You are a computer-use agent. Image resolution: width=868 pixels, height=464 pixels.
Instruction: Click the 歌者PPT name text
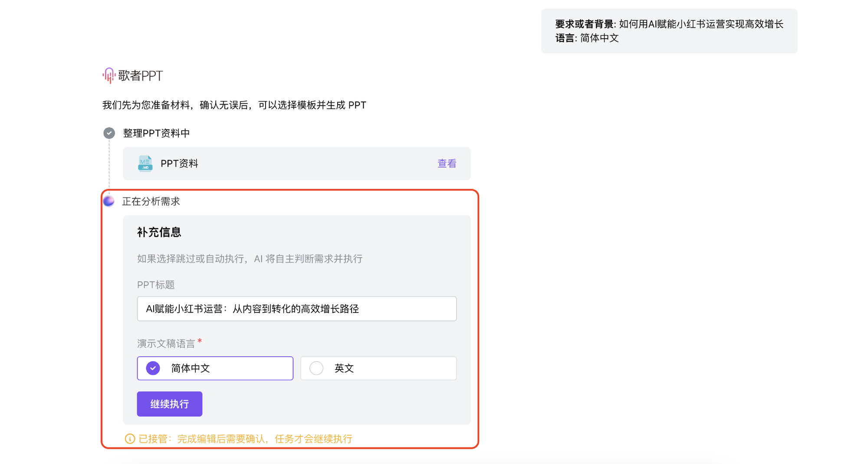[x=141, y=76]
